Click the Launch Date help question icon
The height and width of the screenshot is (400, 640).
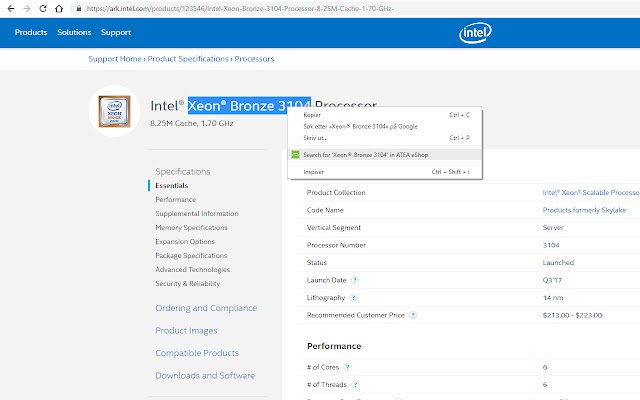[x=355, y=280]
